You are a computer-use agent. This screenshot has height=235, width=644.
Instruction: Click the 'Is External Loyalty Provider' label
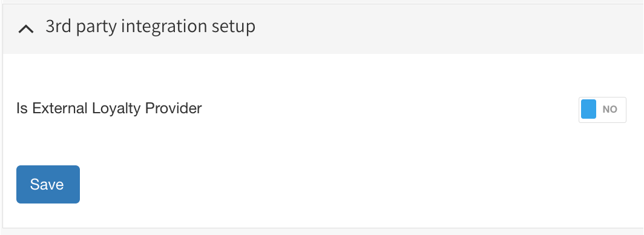[109, 108]
